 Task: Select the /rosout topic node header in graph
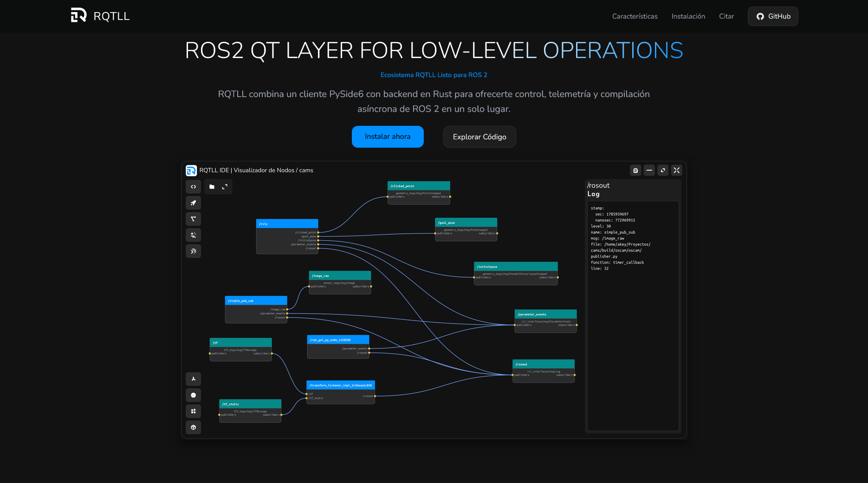point(544,364)
